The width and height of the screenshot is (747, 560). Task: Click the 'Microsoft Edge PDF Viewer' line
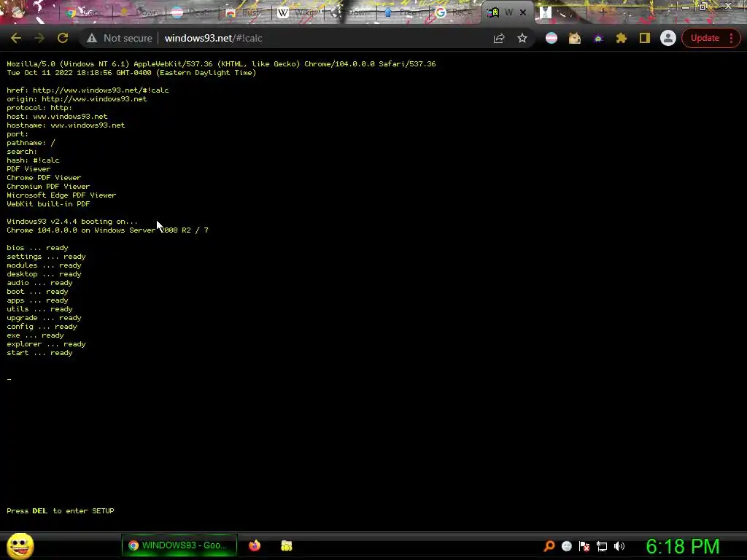(61, 195)
